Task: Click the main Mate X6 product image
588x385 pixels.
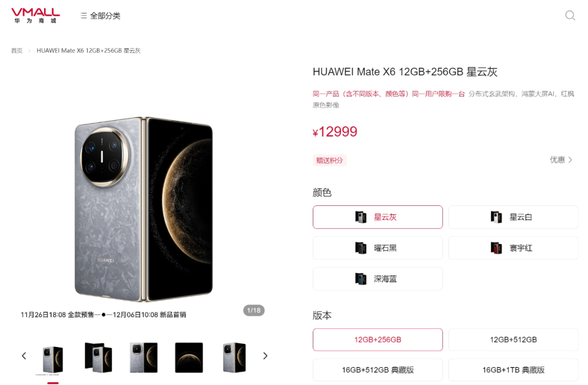Action: [144, 209]
